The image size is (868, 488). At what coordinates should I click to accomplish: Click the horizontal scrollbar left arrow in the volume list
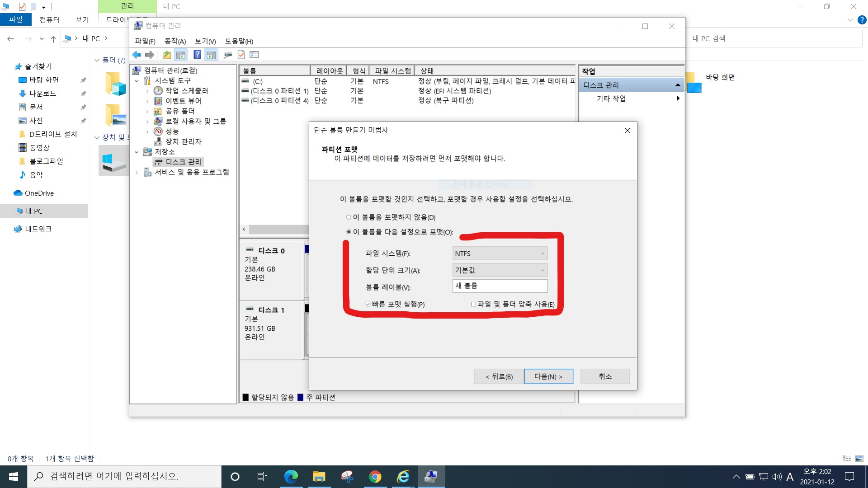click(244, 229)
